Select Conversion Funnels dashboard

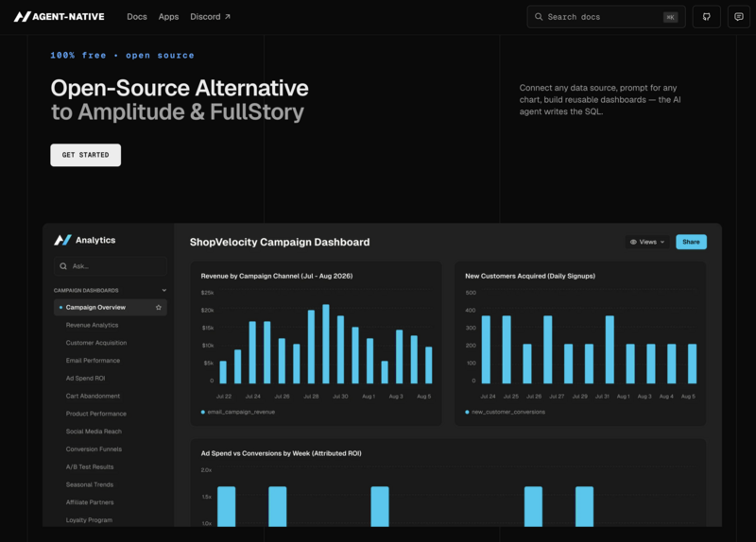point(94,449)
